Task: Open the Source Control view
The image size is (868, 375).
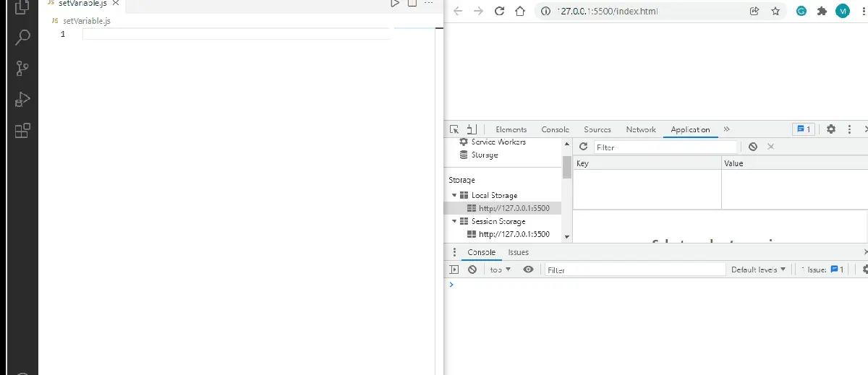Action: point(22,69)
